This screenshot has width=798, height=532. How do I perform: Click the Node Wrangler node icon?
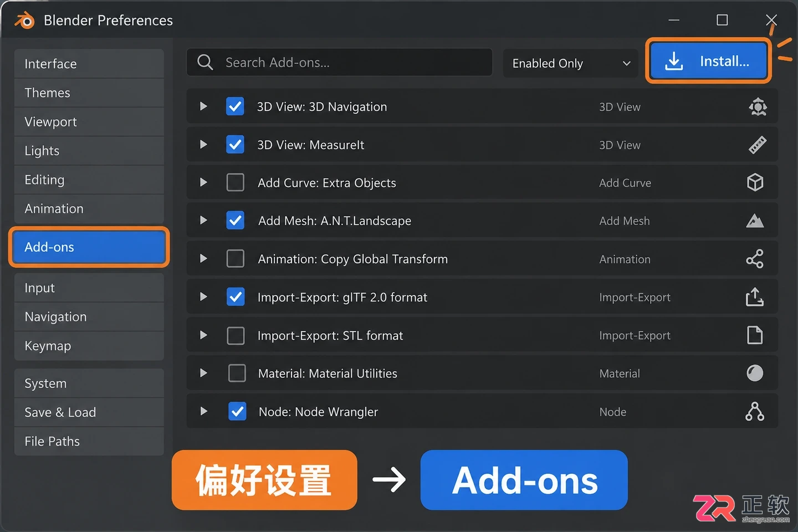(x=755, y=411)
